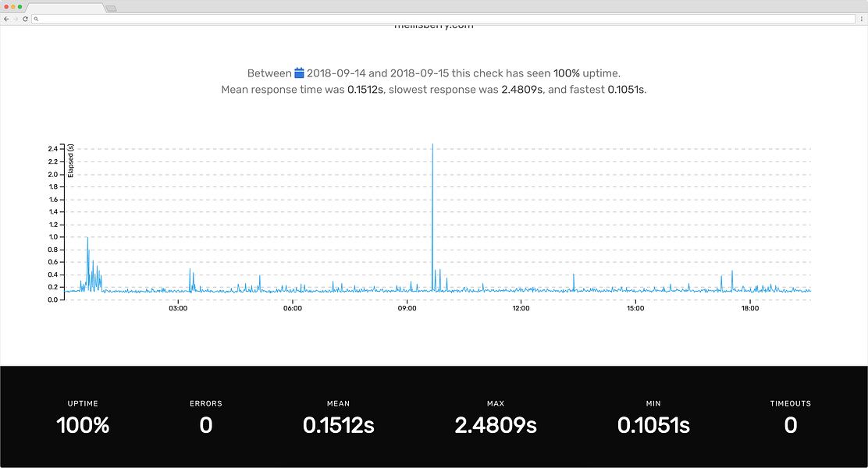868x468 pixels.
Task: Click the blue calendar date icon
Action: (x=299, y=73)
